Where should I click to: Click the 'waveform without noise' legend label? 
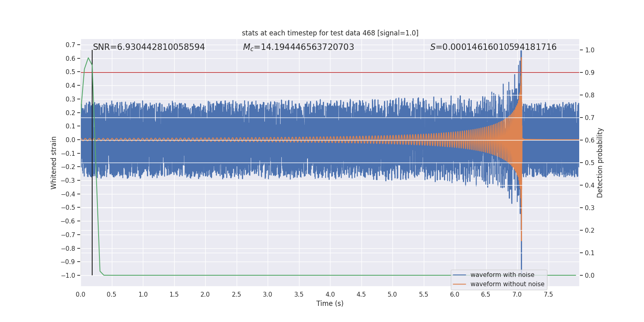point(507,284)
